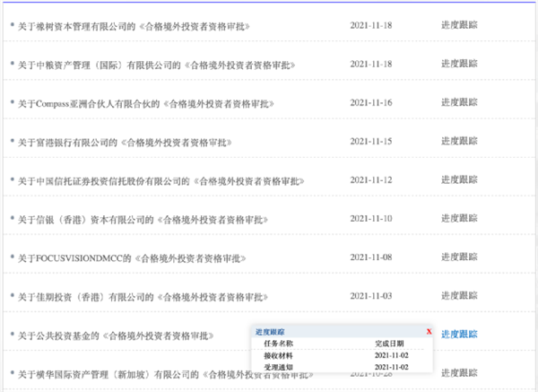This screenshot has height=392, width=538.
Task: Click 进度跟踪 for 橡树资本管理 row
Action: tap(459, 25)
